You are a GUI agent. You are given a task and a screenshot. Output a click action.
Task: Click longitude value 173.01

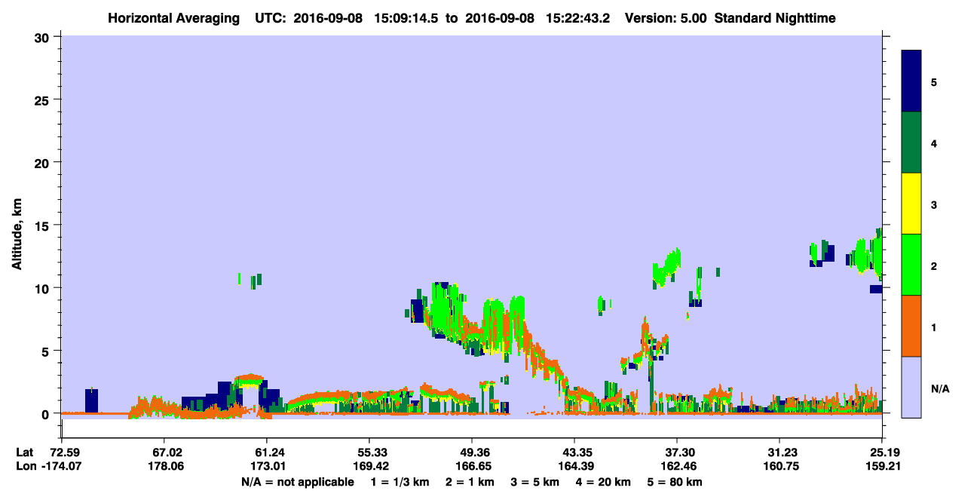(267, 466)
